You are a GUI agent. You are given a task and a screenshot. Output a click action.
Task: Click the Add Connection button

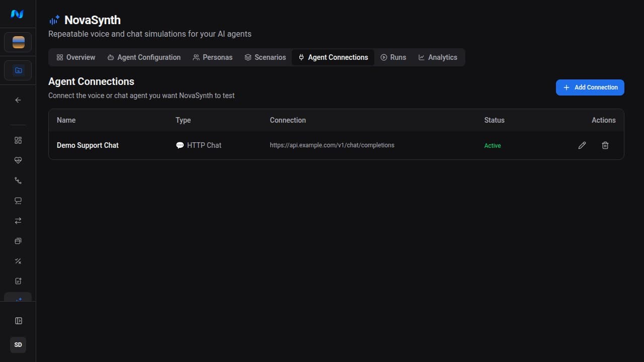click(590, 87)
